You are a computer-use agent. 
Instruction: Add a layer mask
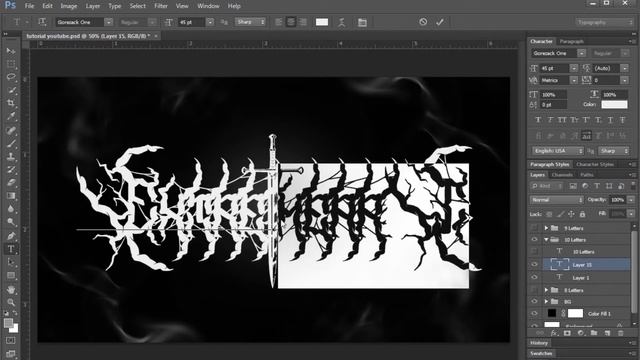tap(567, 333)
